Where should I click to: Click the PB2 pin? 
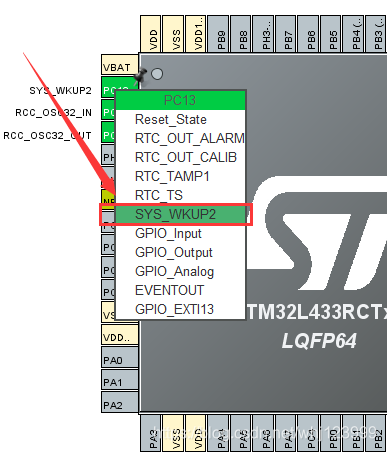375,433
